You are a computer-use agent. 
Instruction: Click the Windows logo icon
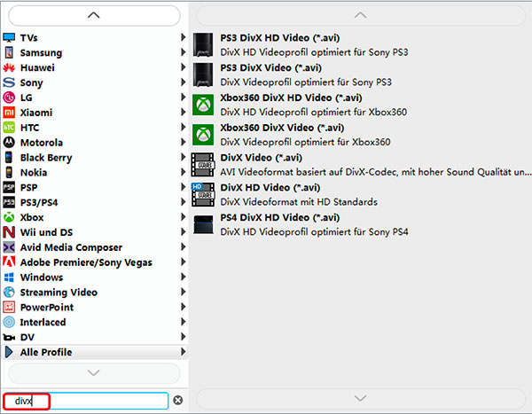coord(9,277)
